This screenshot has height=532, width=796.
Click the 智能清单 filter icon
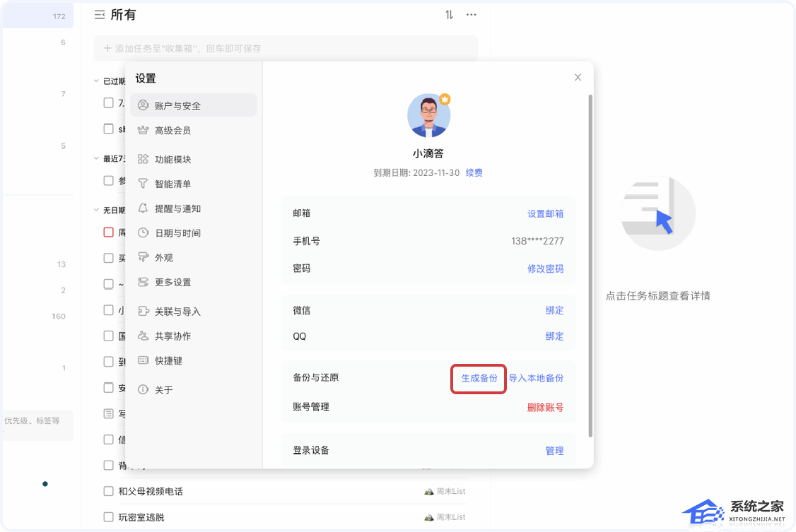[143, 184]
